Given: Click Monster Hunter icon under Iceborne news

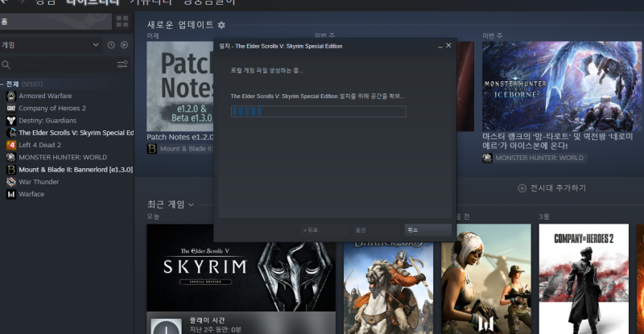Looking at the screenshot, I should (x=488, y=158).
